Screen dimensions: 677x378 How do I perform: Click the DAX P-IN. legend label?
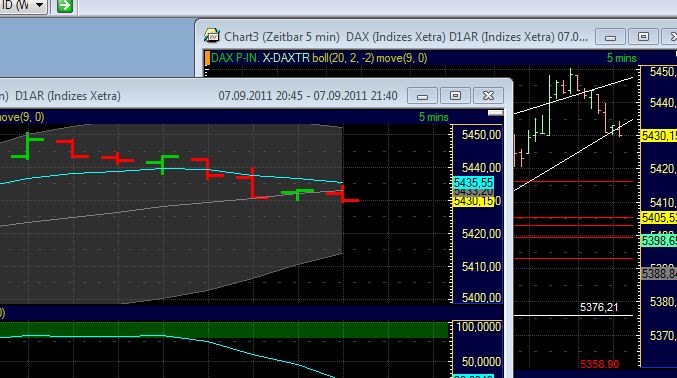click(x=235, y=58)
